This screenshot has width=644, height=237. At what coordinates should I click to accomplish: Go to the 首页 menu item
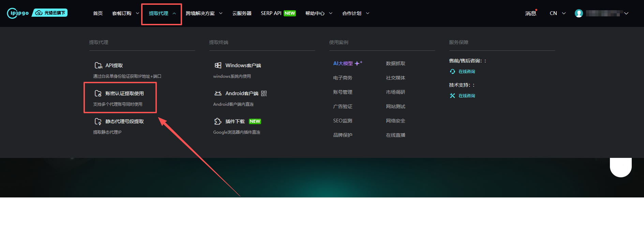click(x=98, y=13)
